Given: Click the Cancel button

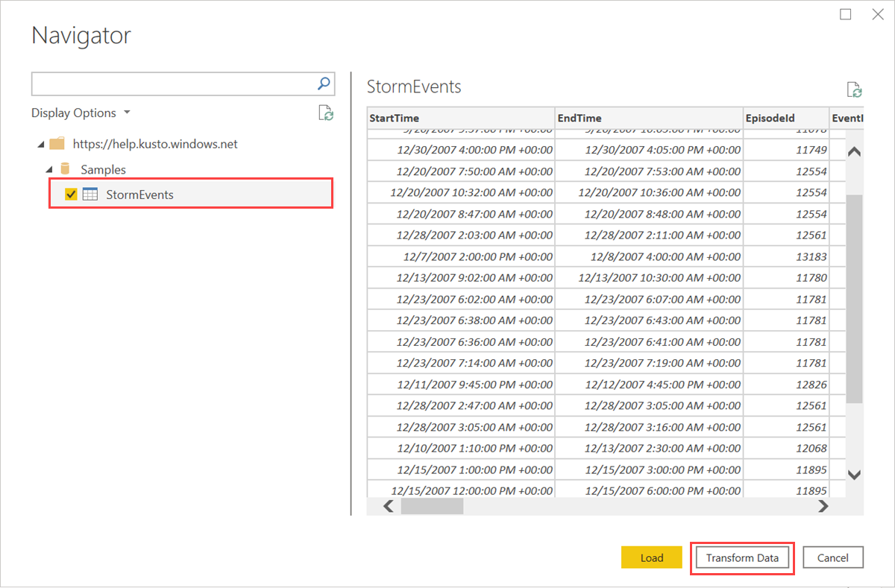Looking at the screenshot, I should coord(832,557).
